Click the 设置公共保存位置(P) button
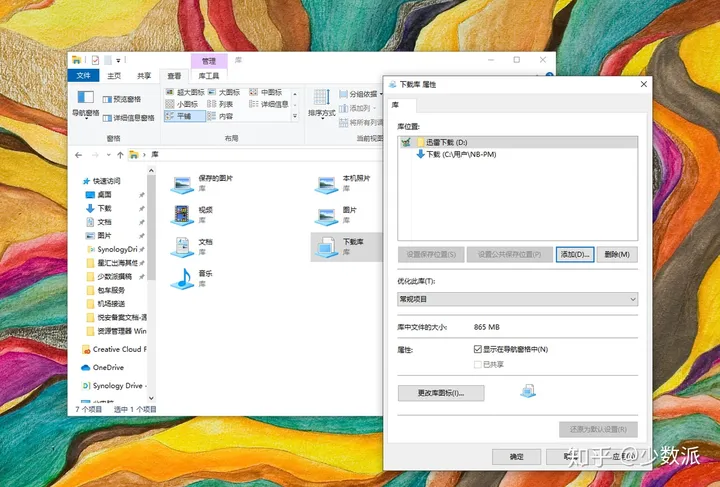Viewport: 720px width, 487px height. 509,255
